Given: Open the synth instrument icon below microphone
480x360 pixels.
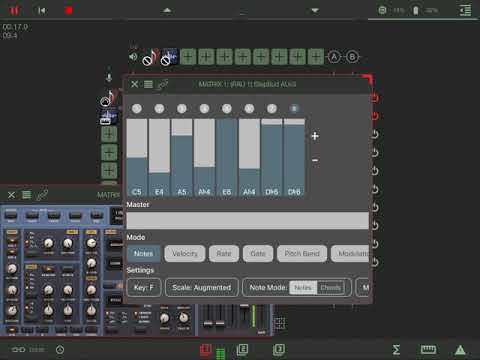Looking at the screenshot, I should [109, 99].
